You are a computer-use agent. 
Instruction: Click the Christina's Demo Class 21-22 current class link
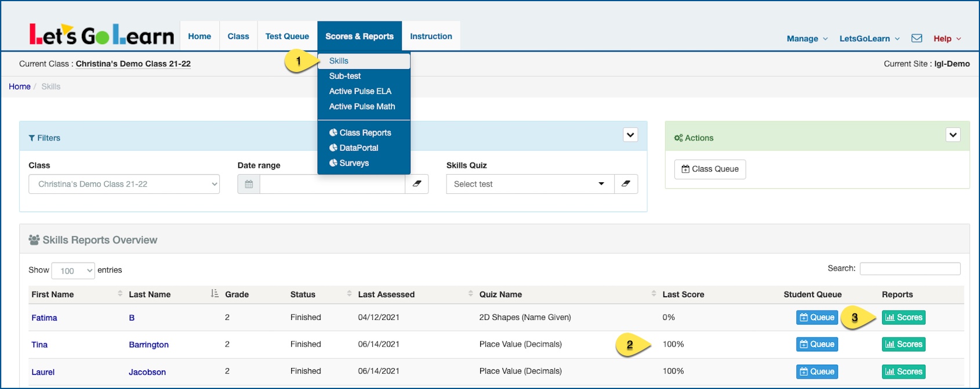pos(133,64)
